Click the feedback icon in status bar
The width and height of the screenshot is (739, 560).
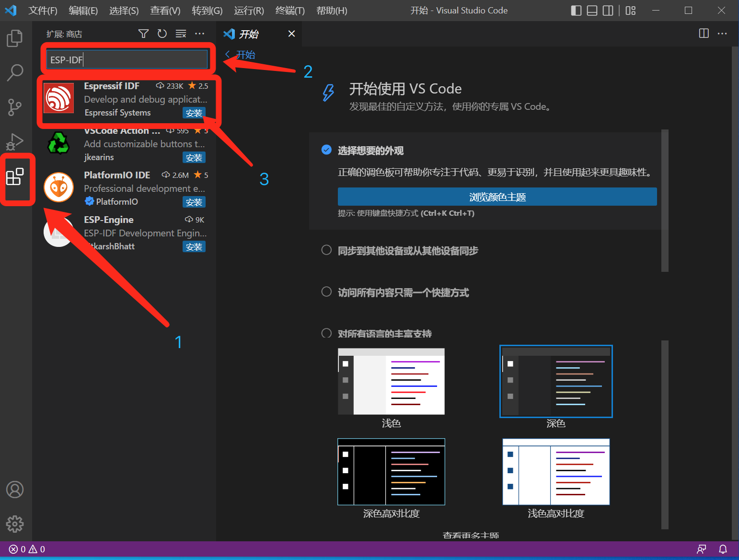point(701,549)
